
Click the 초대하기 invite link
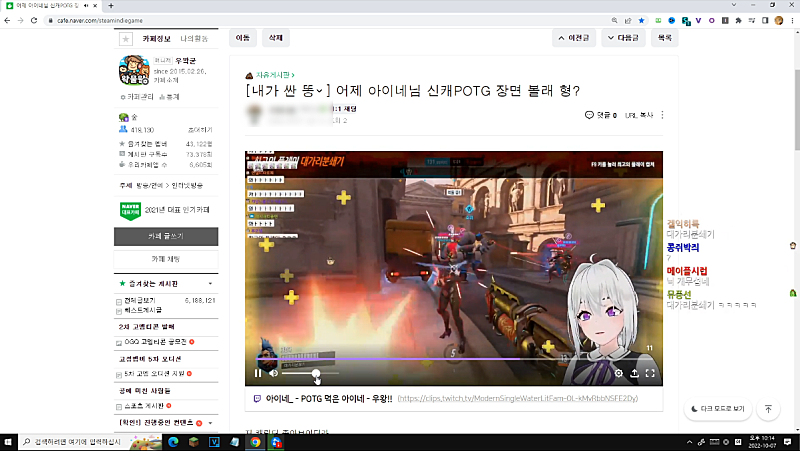(200, 130)
